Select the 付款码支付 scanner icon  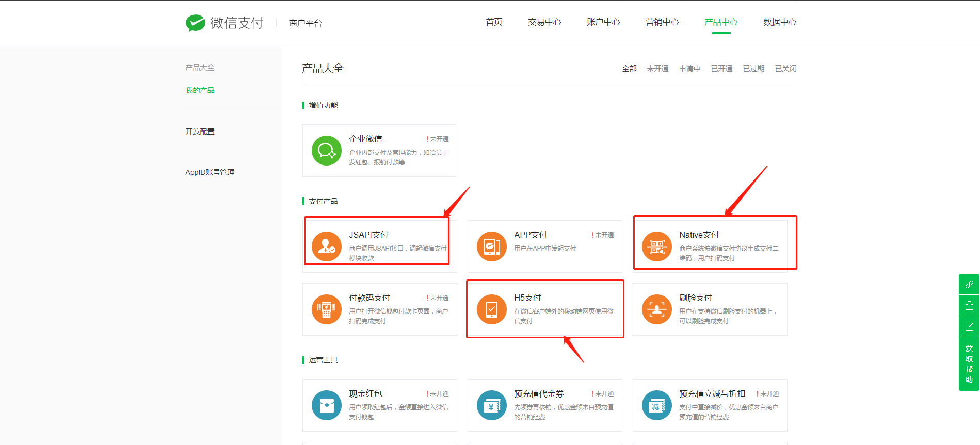click(x=327, y=309)
